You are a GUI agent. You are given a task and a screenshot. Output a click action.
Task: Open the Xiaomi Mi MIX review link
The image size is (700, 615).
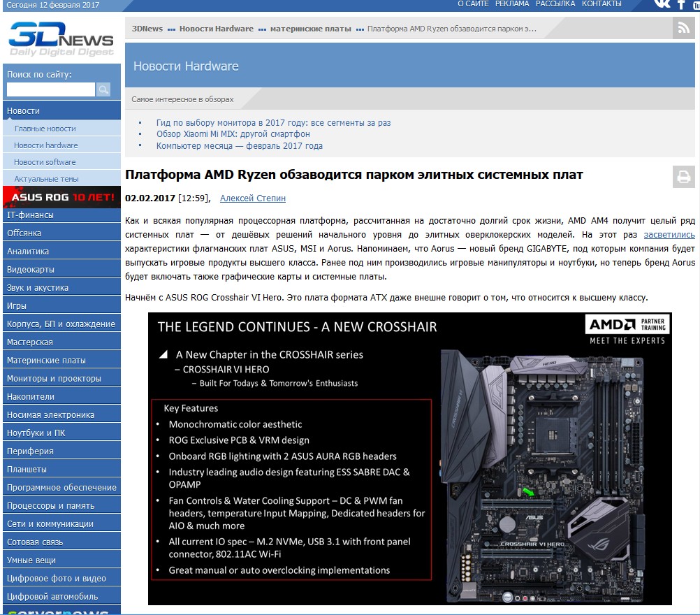pos(233,134)
